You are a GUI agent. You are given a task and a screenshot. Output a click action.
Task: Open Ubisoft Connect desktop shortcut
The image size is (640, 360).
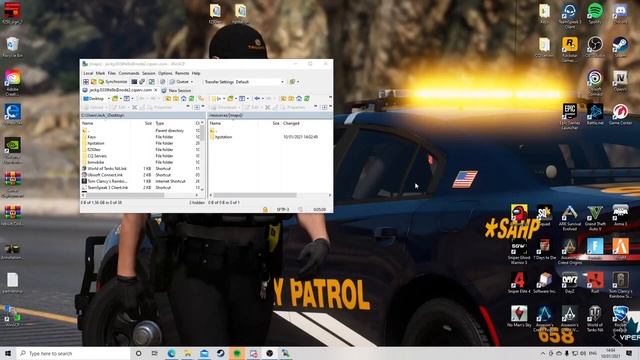595,82
